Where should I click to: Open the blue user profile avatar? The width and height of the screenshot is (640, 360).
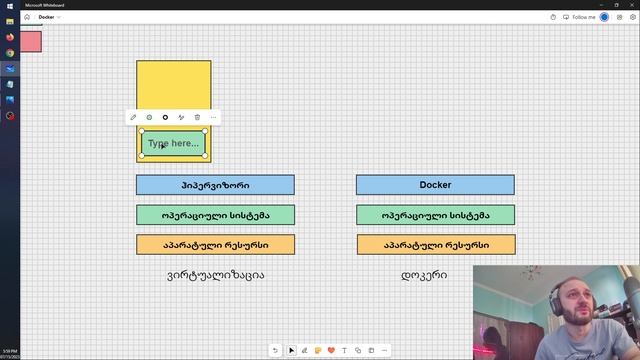pos(604,17)
